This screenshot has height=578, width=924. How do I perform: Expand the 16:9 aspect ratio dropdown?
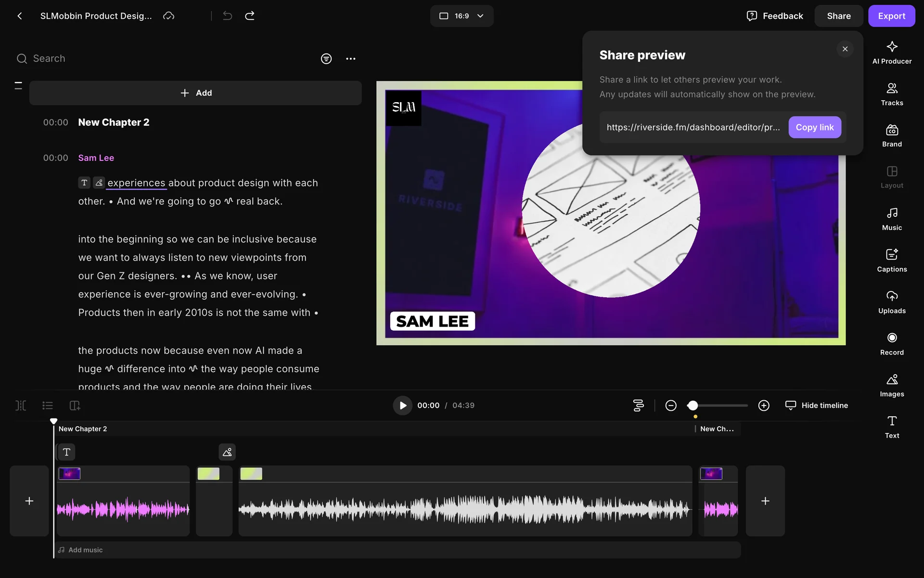462,16
